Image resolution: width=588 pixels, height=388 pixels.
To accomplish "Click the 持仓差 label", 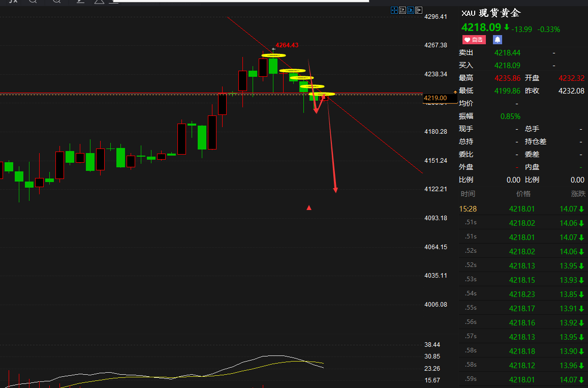I will tap(536, 141).
